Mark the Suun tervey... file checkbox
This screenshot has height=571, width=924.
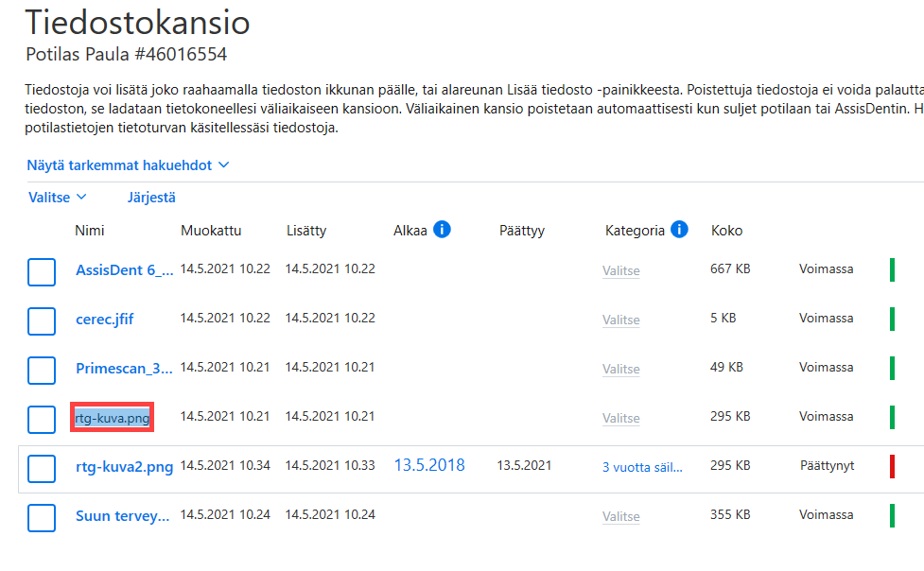(42, 518)
